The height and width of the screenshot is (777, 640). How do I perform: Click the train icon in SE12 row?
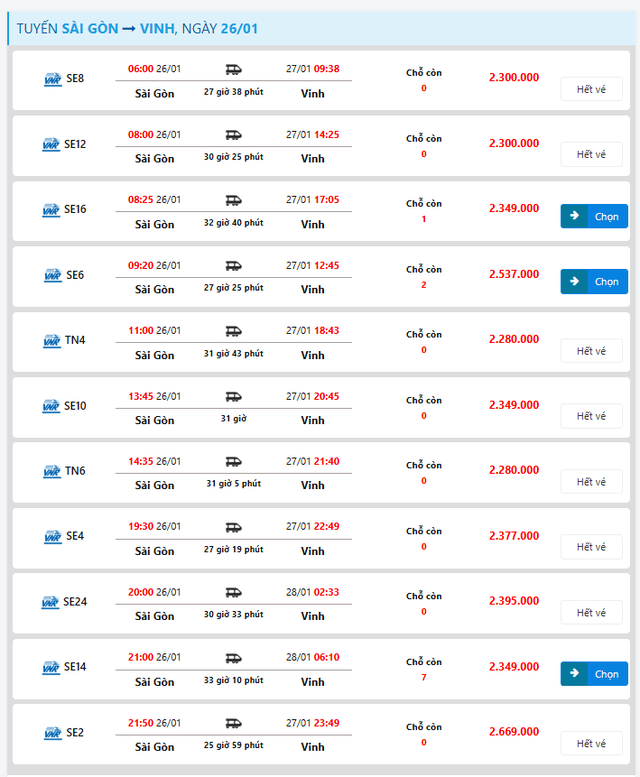point(233,135)
